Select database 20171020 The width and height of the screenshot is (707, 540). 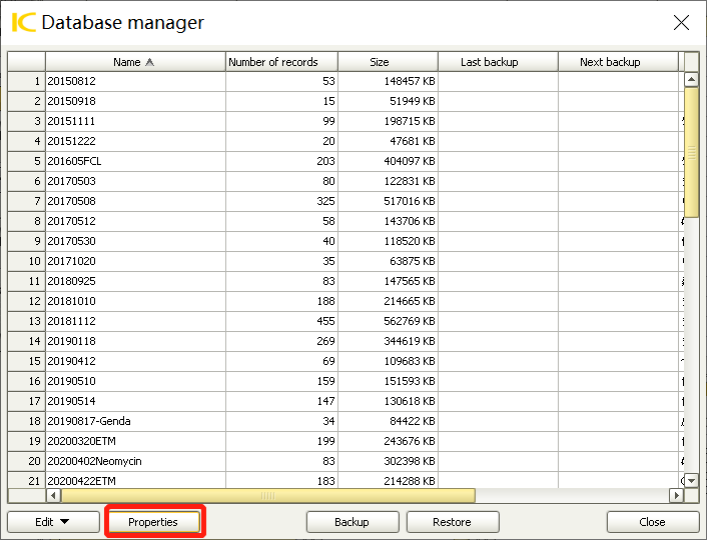click(135, 261)
